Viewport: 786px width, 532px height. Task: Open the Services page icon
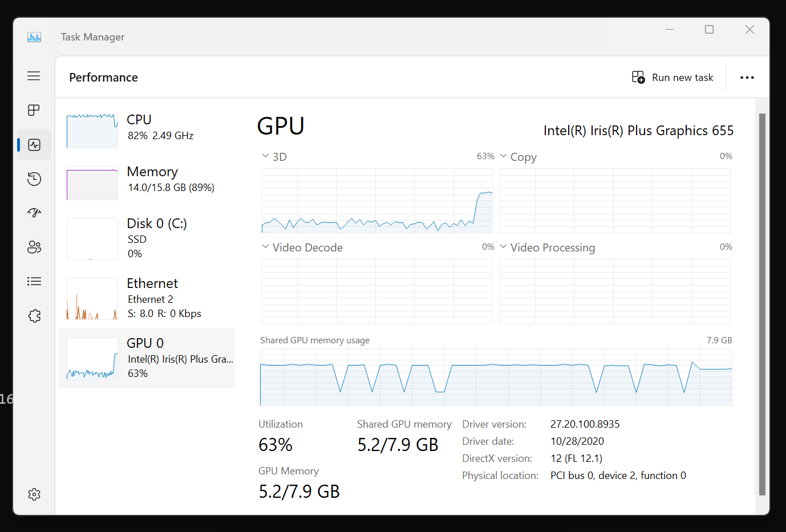(x=34, y=315)
